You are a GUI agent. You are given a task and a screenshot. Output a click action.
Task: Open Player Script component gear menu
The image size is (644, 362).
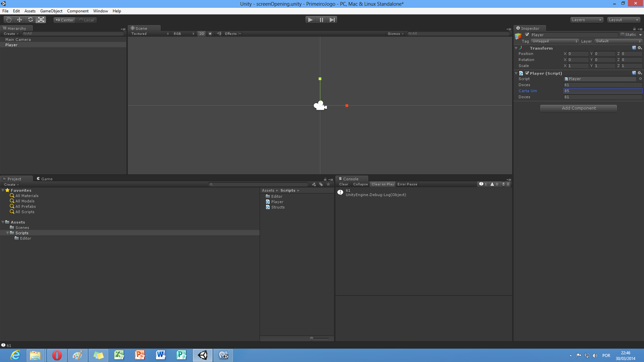(639, 73)
